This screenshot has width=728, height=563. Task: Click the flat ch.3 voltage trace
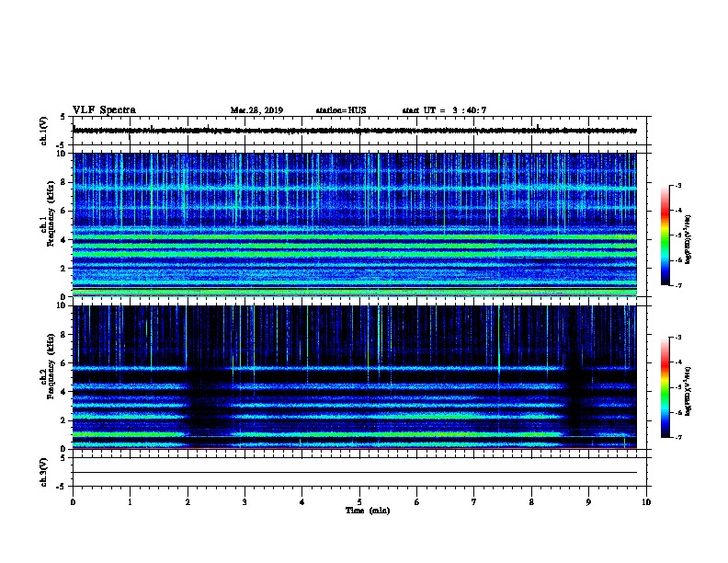(355, 473)
